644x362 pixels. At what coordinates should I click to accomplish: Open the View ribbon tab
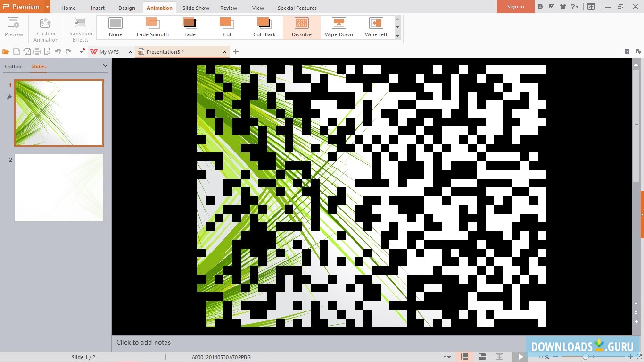[258, 8]
